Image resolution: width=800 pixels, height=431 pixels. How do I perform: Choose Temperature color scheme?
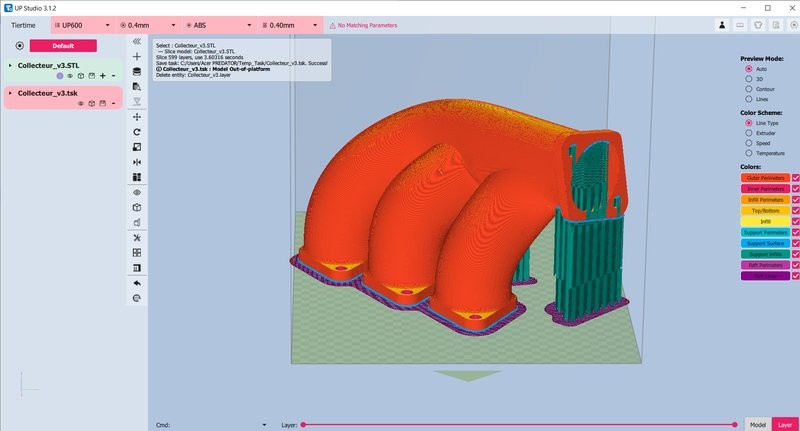click(750, 152)
